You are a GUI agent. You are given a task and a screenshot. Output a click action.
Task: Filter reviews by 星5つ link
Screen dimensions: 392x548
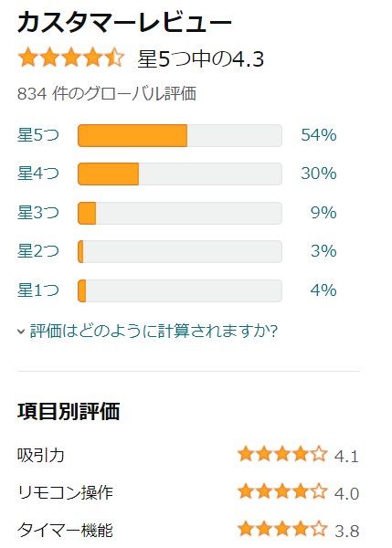pyautogui.click(x=38, y=135)
